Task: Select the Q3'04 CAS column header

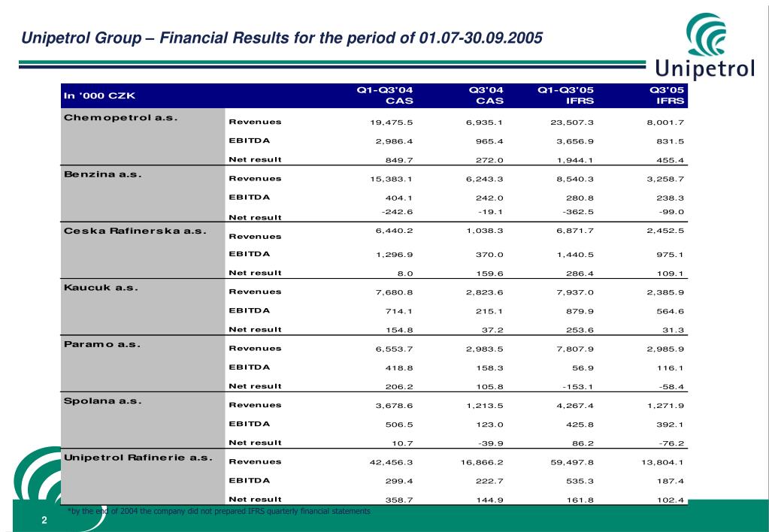Action: (x=486, y=95)
